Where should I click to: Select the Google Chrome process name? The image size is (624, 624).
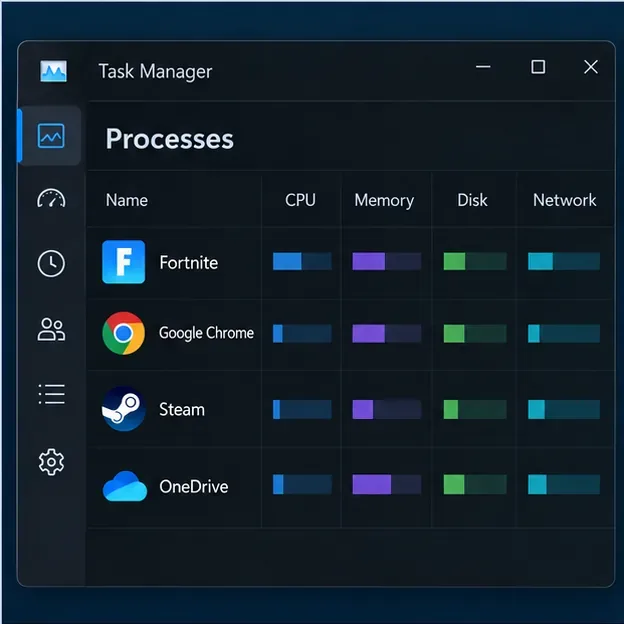tap(206, 333)
